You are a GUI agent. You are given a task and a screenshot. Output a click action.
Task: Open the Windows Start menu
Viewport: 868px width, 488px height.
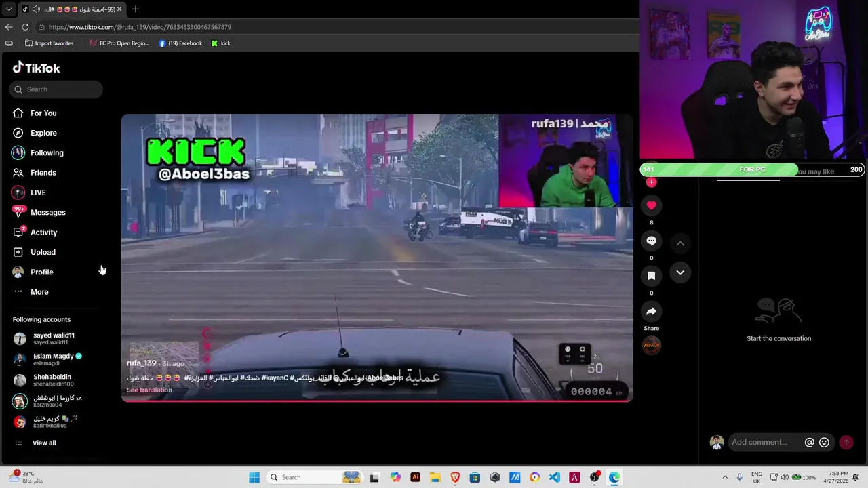click(254, 477)
